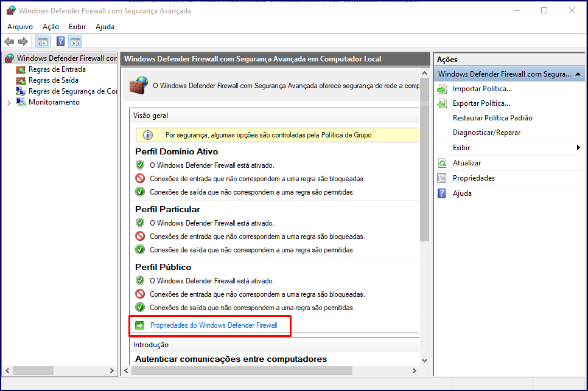Click the Importar Política green arrow icon
Screen dimensions: 588x391
point(442,89)
